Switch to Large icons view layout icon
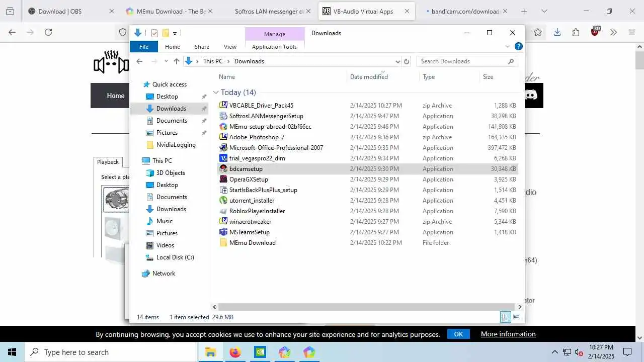644x362 pixels. point(516,317)
